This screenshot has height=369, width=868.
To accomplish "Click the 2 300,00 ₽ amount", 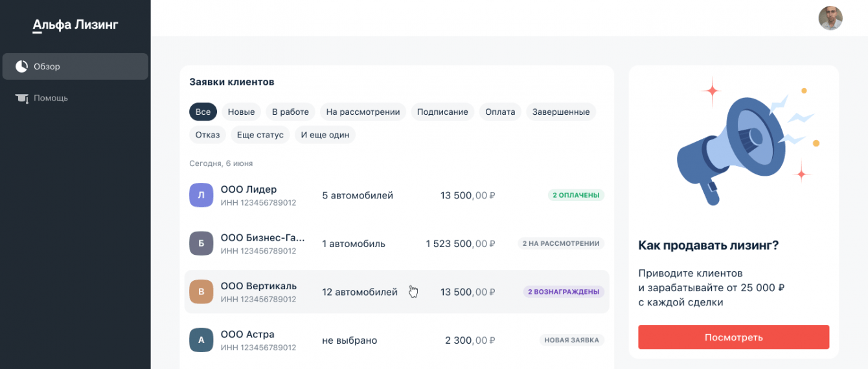I will (x=470, y=340).
